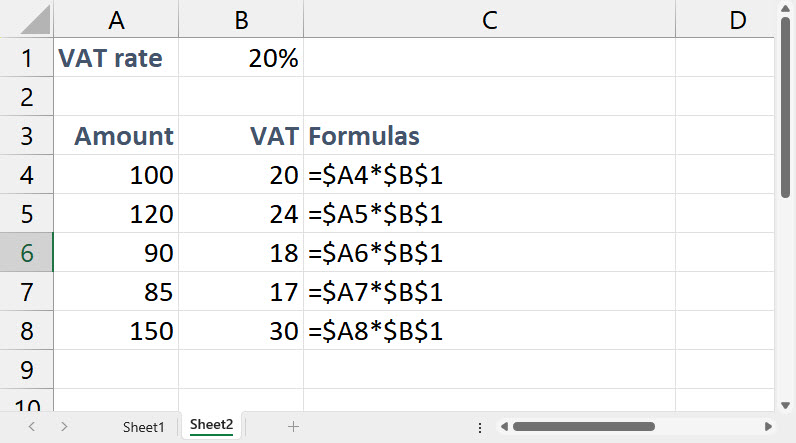Screen dimensions: 796x443
Task: Click the three-dot tab bar resize handle
Action: pyautogui.click(x=480, y=426)
